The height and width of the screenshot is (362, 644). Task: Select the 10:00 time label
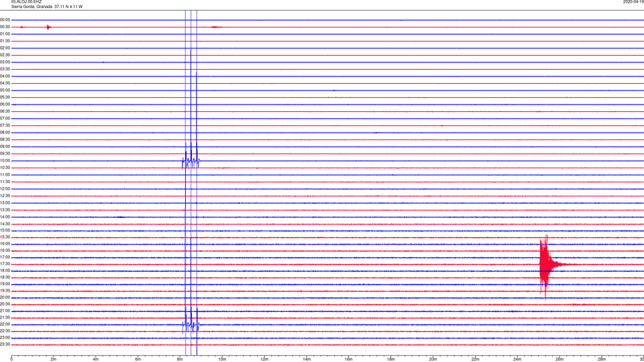5,160
